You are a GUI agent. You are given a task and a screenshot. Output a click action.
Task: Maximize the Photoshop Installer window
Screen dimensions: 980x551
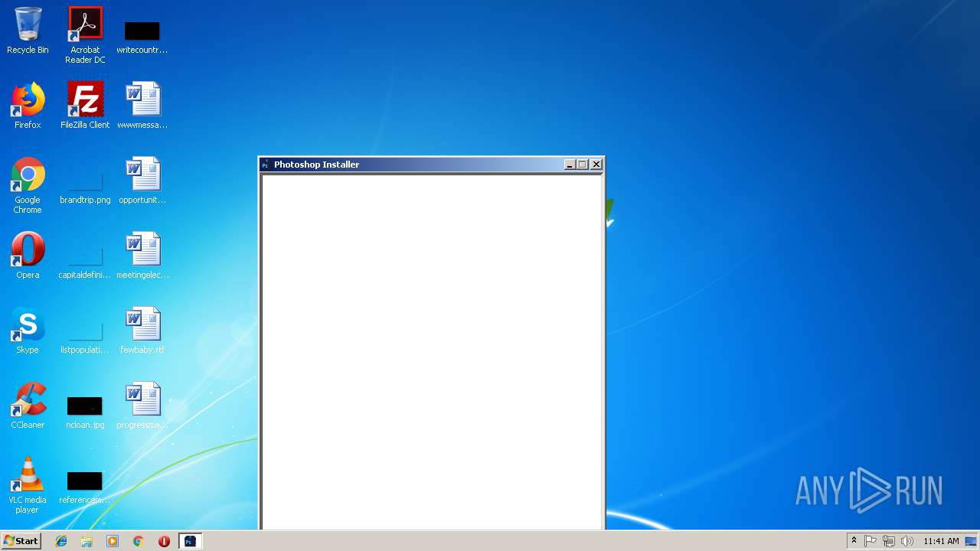click(582, 165)
